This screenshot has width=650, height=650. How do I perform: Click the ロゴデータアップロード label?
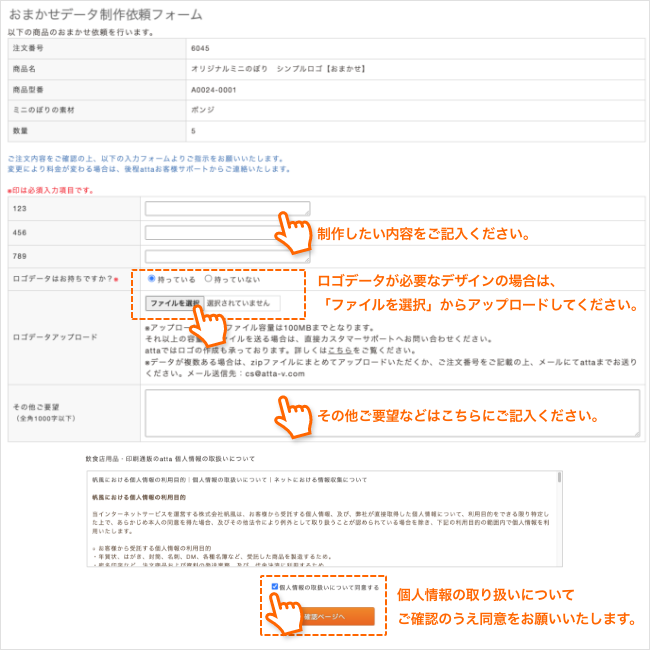[55, 337]
